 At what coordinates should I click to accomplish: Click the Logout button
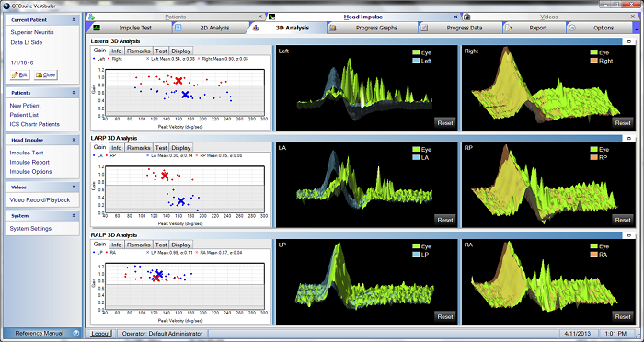click(100, 334)
